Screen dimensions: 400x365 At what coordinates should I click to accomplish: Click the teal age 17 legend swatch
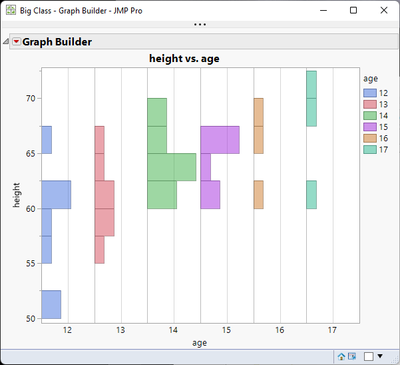[370, 150]
